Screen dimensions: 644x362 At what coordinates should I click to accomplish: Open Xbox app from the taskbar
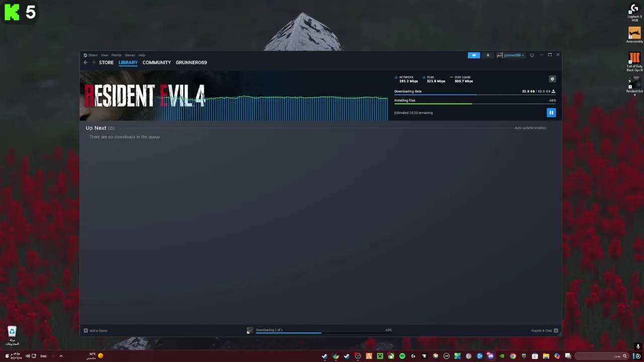(391, 356)
